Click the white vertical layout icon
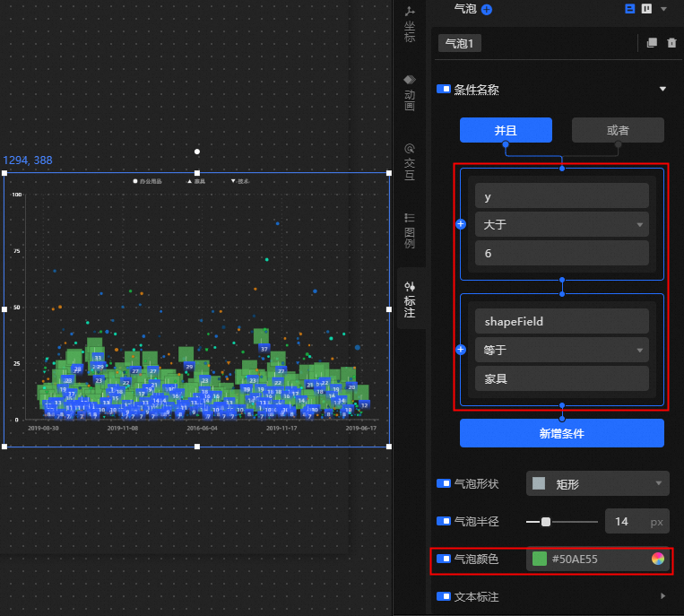The image size is (684, 616). pos(645,8)
